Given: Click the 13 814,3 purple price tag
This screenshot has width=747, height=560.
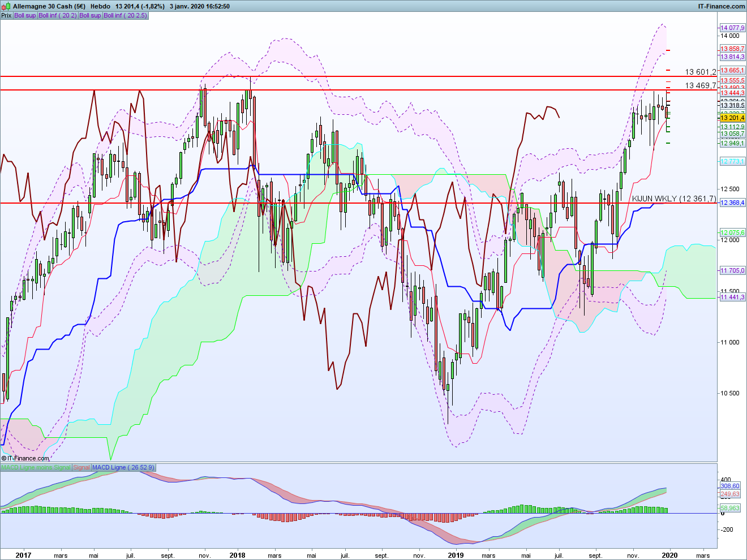Looking at the screenshot, I should 732,57.
